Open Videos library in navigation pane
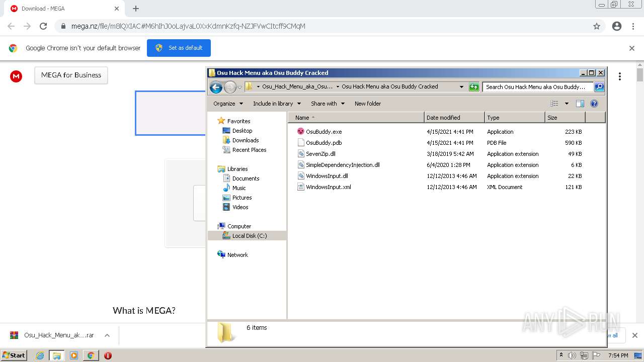 [240, 207]
